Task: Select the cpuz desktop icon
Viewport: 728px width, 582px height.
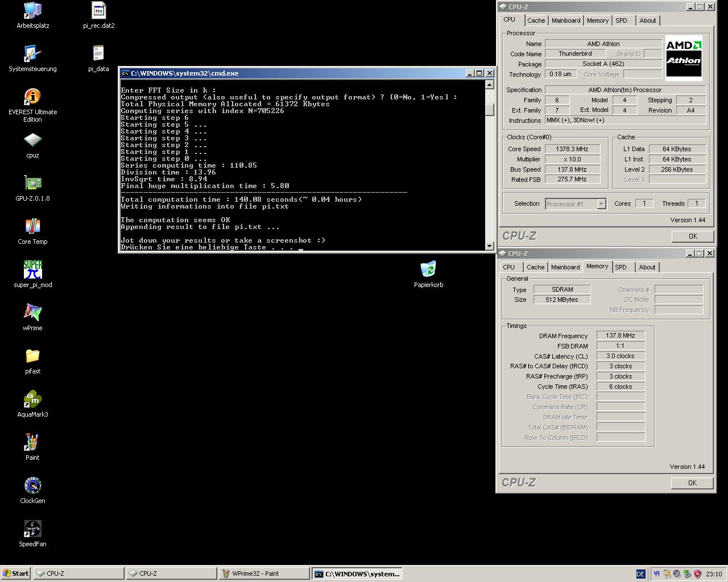Action: coord(32,144)
